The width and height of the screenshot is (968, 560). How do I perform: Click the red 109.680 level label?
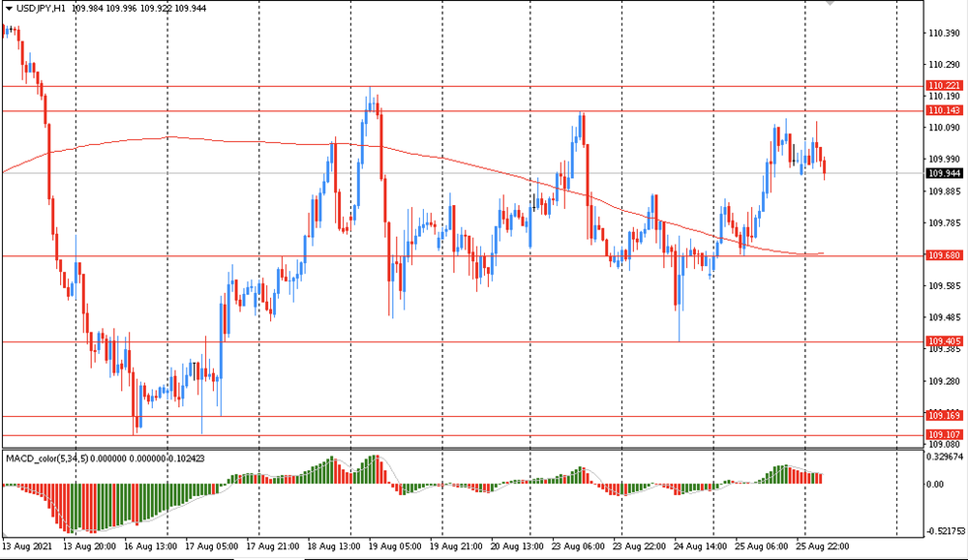(x=945, y=255)
